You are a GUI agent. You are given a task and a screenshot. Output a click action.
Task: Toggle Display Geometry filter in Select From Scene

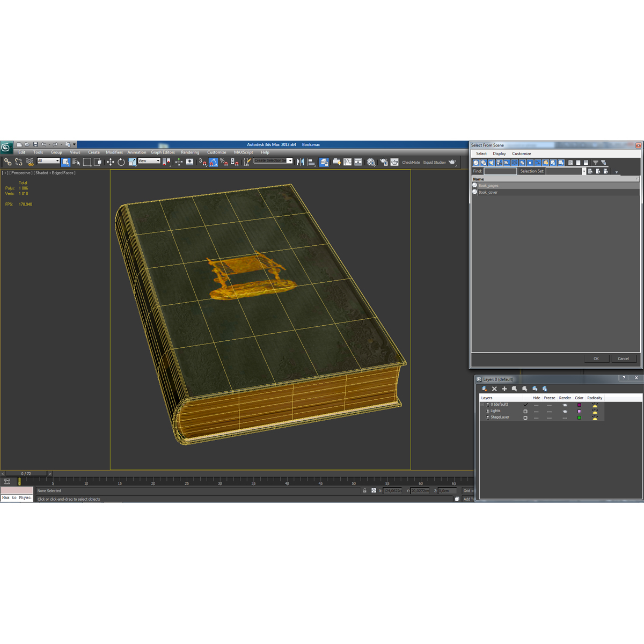pyautogui.click(x=476, y=163)
